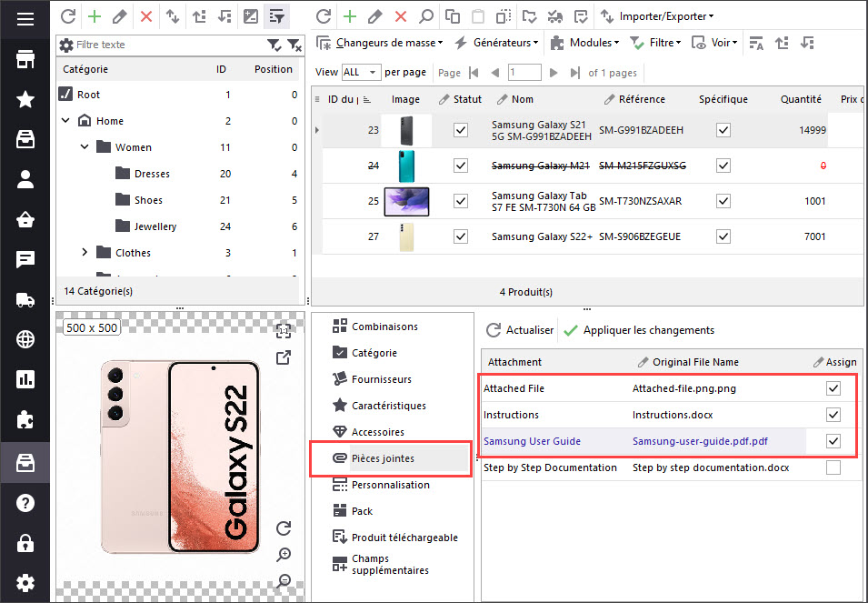Viewport: 868px width, 603px height.
Task: Open the customers person icon in sidebar
Action: [25, 179]
